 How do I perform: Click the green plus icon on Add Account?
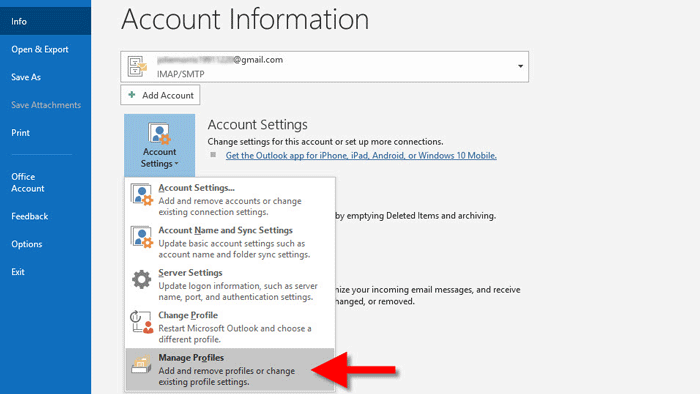coord(132,95)
